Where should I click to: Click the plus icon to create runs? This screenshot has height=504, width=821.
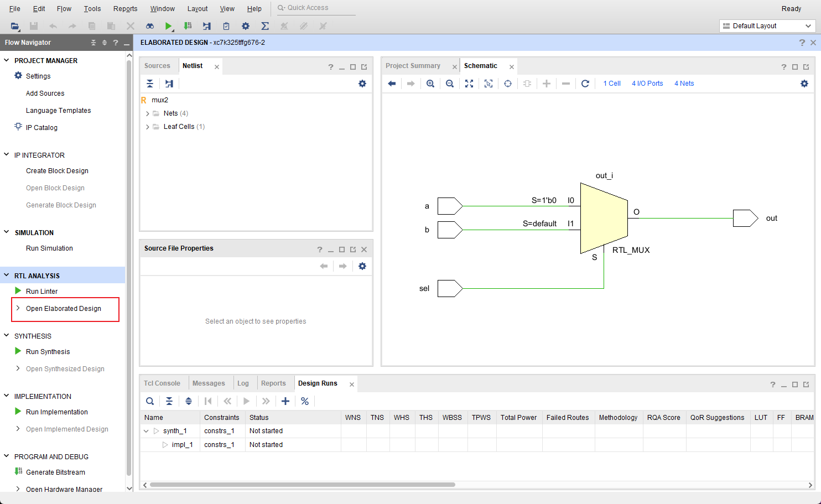[x=285, y=401]
